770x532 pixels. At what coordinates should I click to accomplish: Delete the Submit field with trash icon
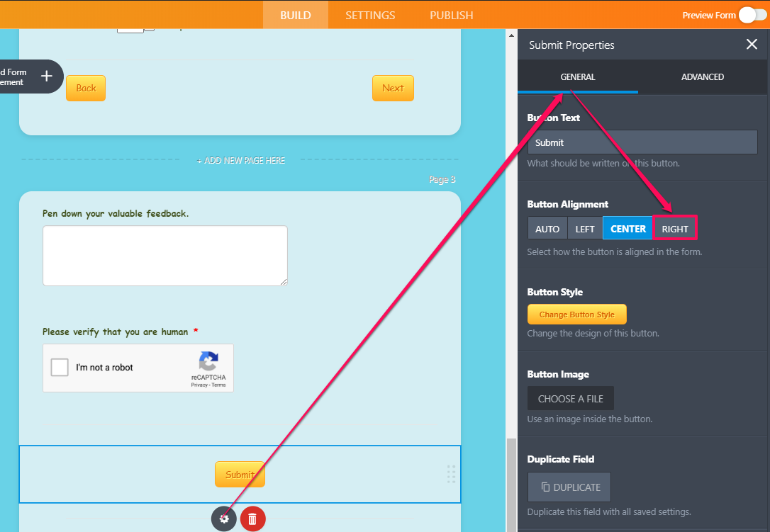[252, 519]
